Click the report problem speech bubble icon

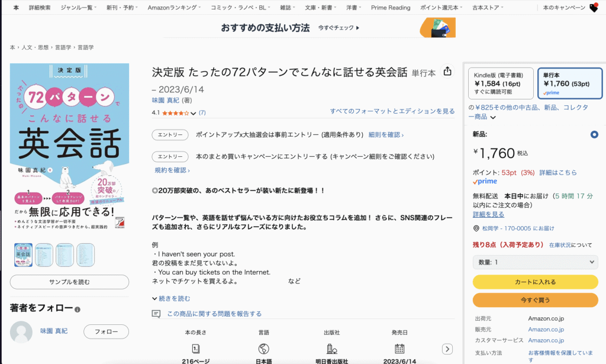(156, 314)
